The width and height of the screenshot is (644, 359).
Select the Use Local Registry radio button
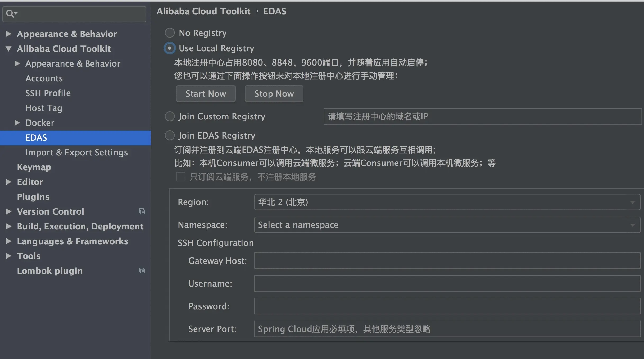pos(170,48)
